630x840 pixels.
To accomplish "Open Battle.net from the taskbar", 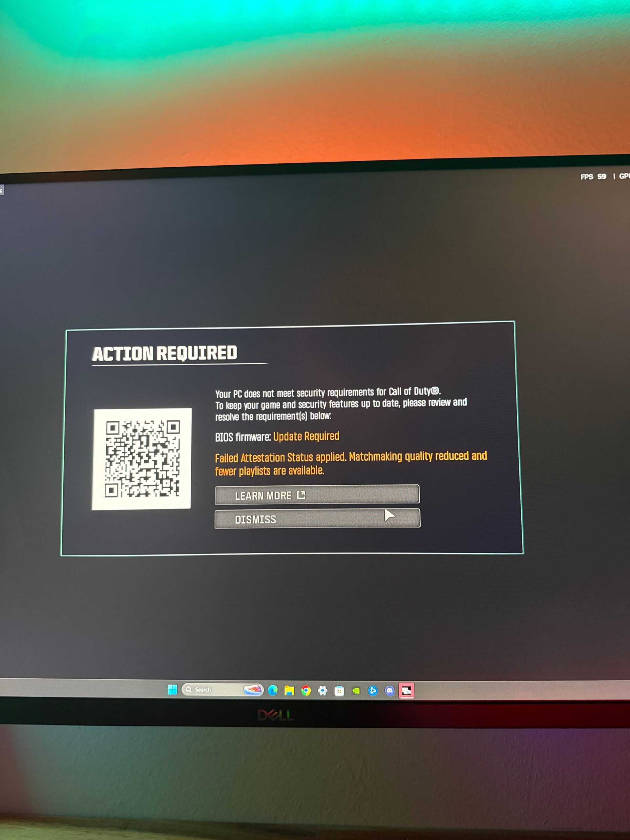I will [x=373, y=691].
